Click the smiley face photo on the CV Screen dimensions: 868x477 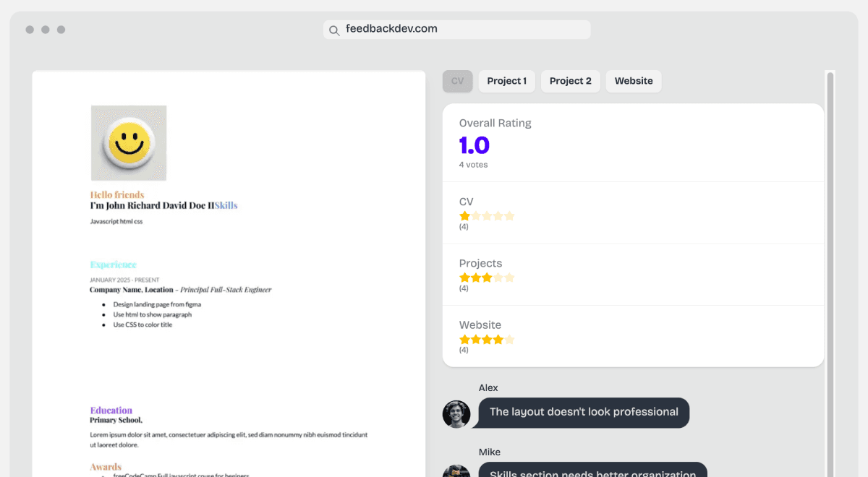point(129,142)
